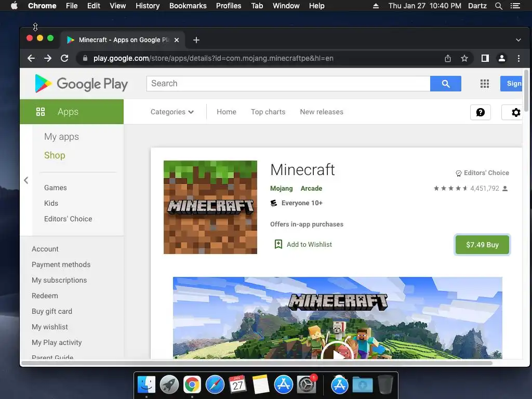The width and height of the screenshot is (532, 399).
Task: Open the Bookmarks menu
Action: pyautogui.click(x=188, y=6)
